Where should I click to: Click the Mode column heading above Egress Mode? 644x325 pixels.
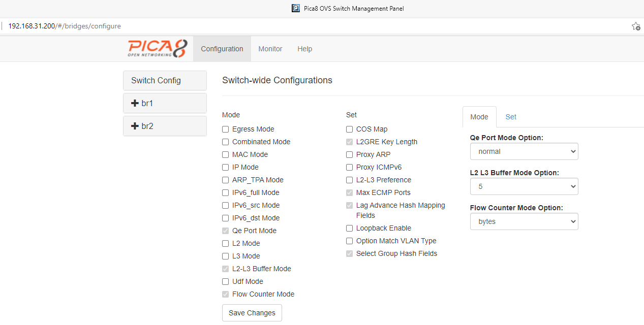[231, 115]
